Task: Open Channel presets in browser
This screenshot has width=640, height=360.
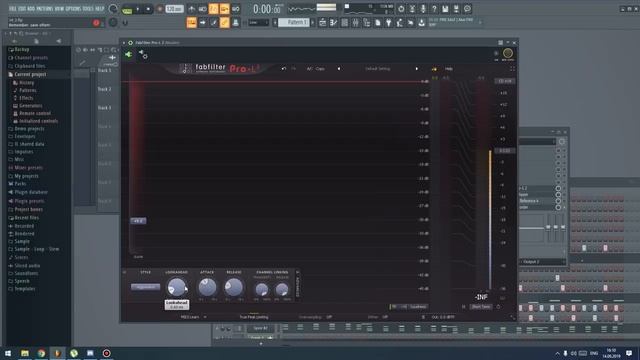Action: pos(31,58)
